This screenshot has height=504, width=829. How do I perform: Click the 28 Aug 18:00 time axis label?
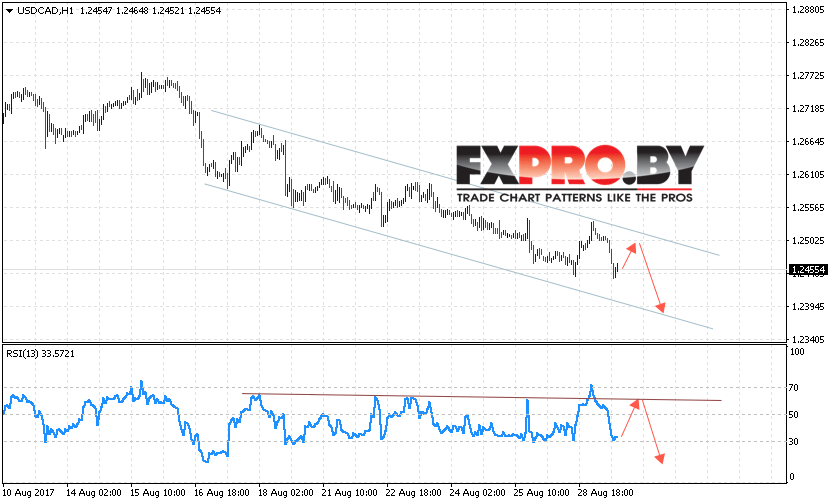click(x=605, y=493)
